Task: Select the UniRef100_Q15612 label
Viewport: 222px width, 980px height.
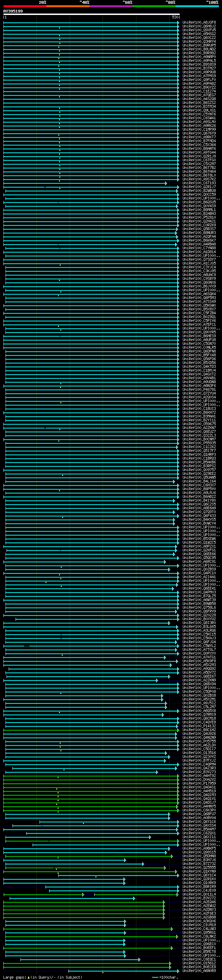Action: point(199,963)
